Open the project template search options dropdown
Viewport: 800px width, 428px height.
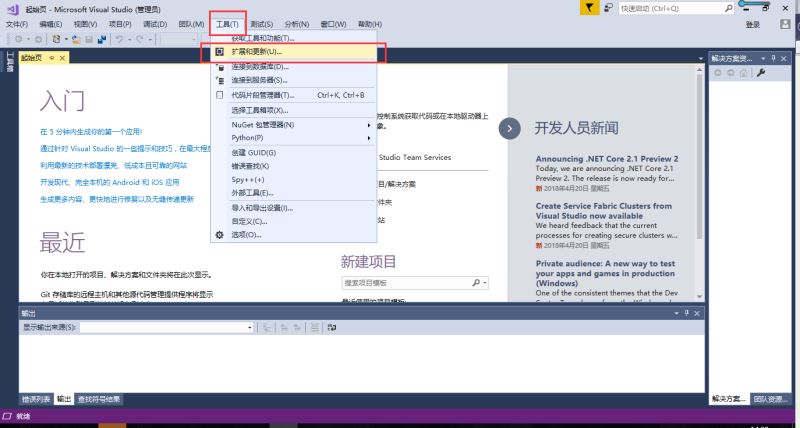[485, 283]
